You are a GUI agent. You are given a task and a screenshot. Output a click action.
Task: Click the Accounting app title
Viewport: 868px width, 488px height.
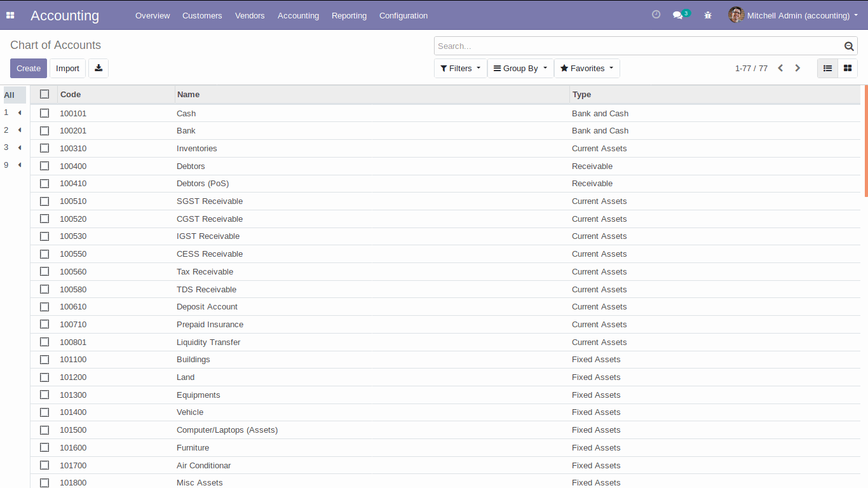[x=65, y=15]
